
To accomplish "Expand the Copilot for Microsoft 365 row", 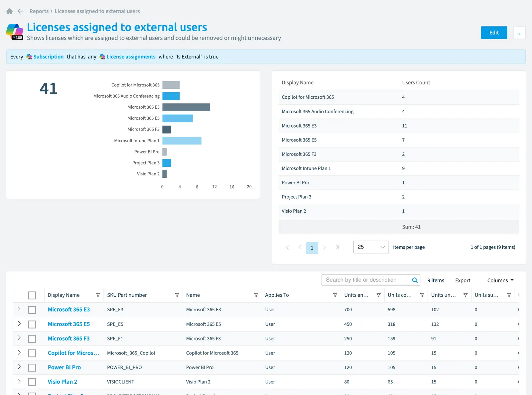I will click(x=19, y=352).
